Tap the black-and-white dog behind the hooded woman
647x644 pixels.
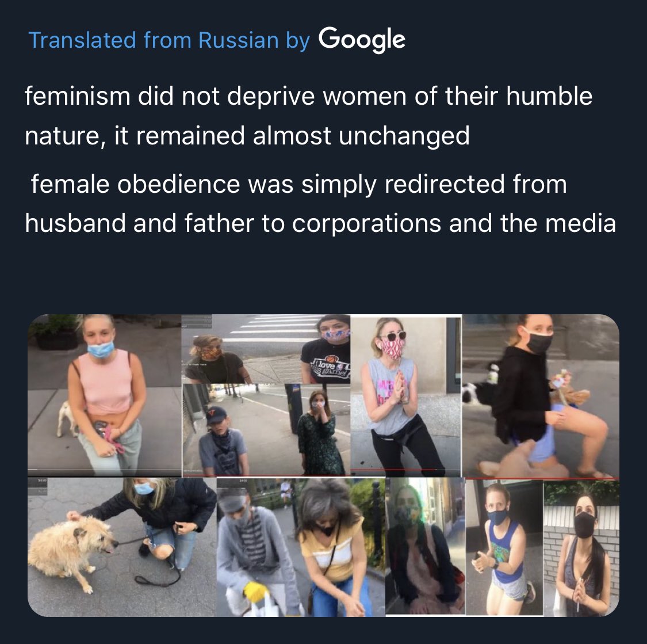click(x=480, y=385)
